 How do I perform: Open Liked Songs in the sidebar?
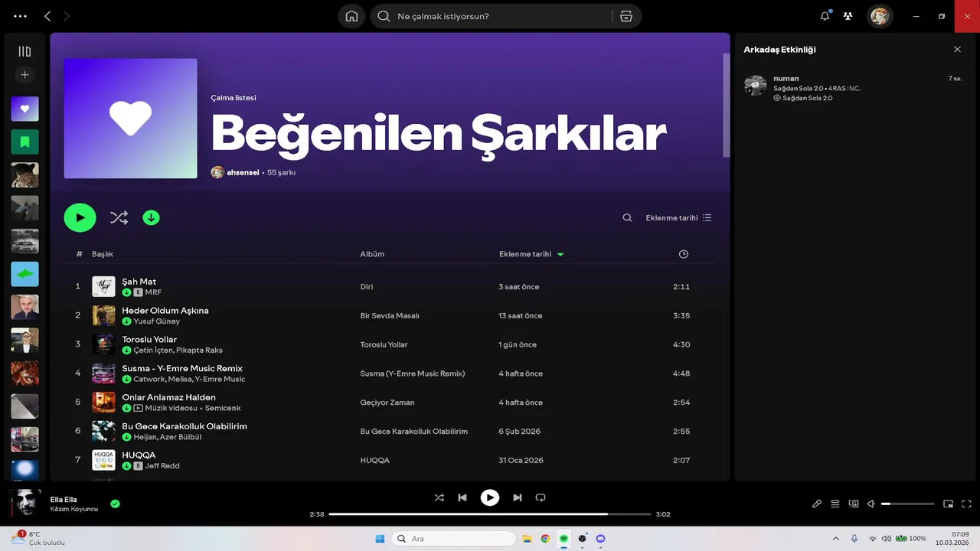[x=24, y=109]
